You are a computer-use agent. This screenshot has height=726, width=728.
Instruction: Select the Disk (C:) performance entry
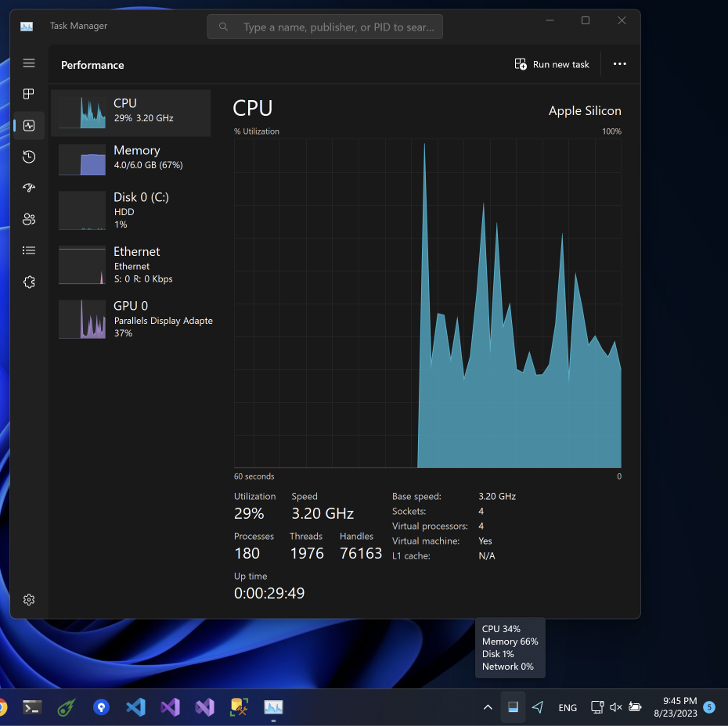click(x=131, y=210)
